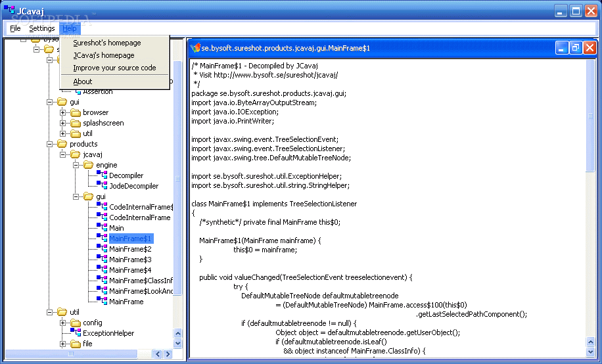602x364 pixels.
Task: Click tree pane scroll-left arrow
Action: (x=158, y=354)
